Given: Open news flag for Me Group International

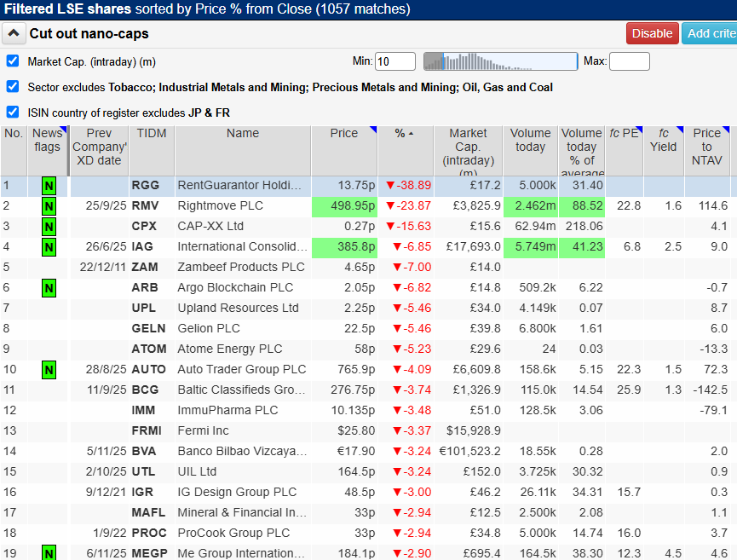Looking at the screenshot, I should [x=49, y=553].
